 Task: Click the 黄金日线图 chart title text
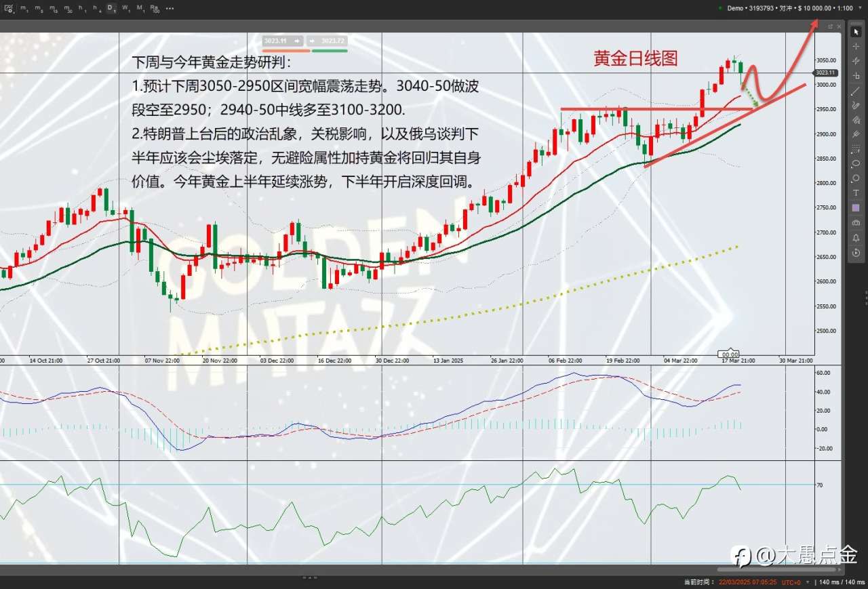pyautogui.click(x=635, y=59)
